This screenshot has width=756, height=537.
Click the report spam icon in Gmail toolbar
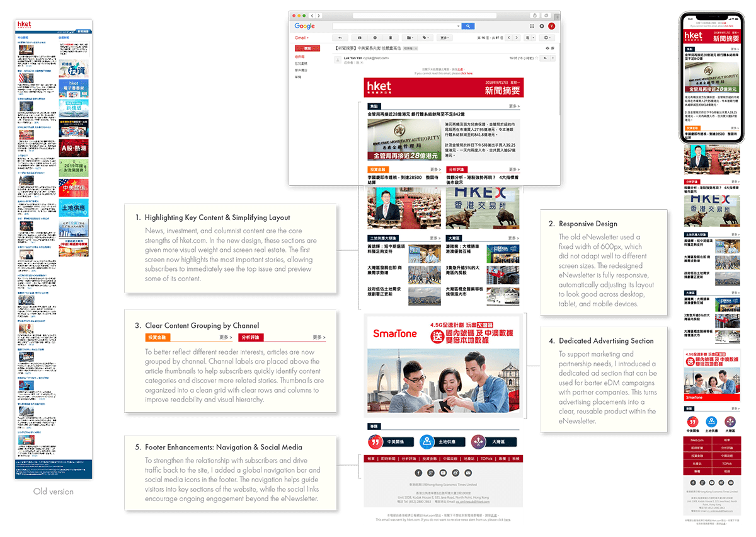375,37
